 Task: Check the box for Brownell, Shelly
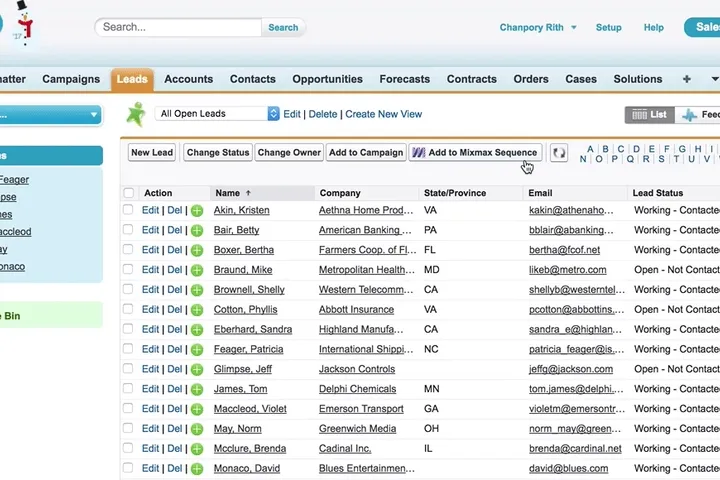point(128,289)
